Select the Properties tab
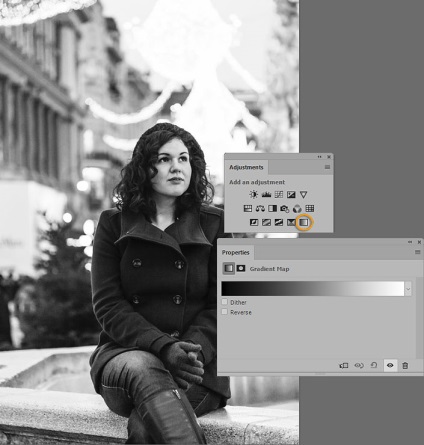The height and width of the screenshot is (445, 424). tap(236, 253)
